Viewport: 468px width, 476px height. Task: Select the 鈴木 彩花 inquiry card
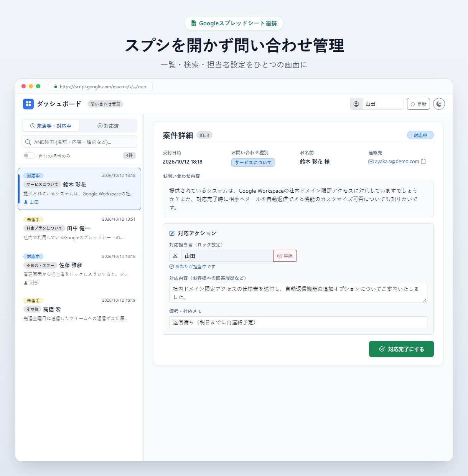click(79, 189)
